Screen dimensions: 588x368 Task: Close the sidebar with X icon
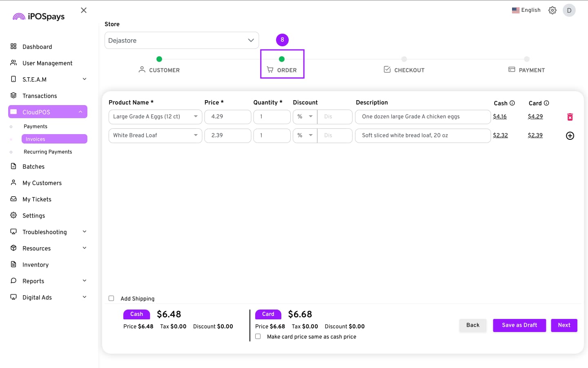click(84, 10)
